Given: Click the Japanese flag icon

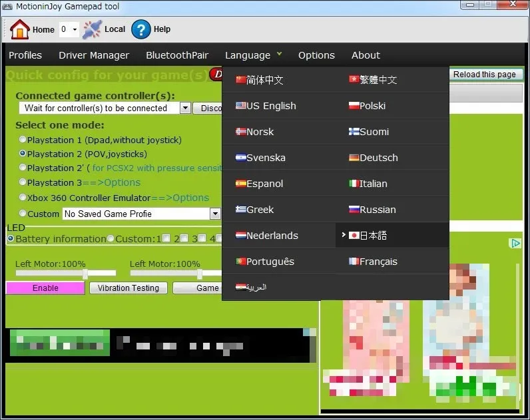Looking at the screenshot, I should (x=354, y=236).
